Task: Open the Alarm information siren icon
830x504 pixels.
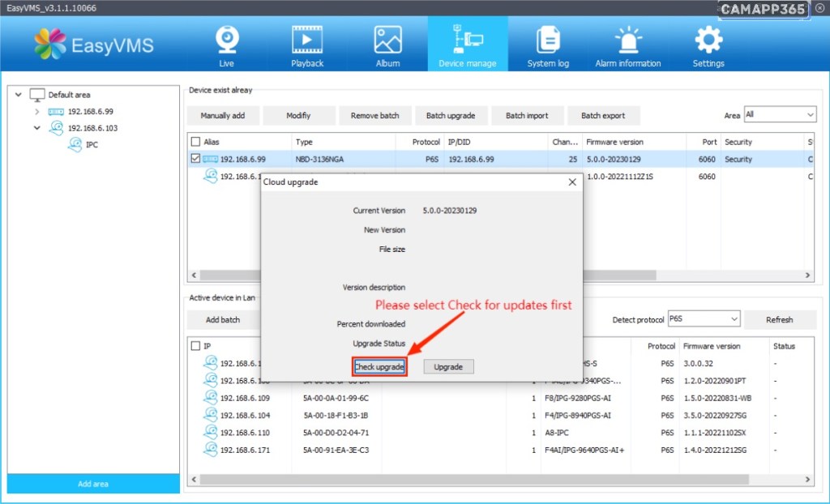Action: [627, 40]
